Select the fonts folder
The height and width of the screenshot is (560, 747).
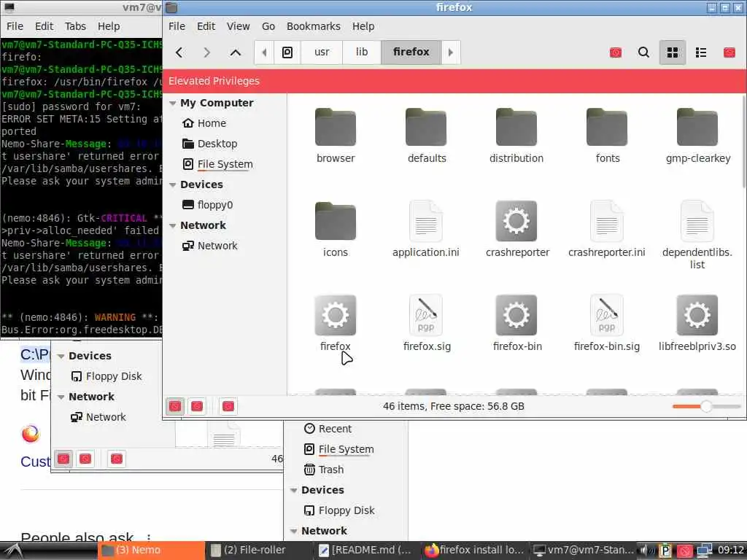coord(608,136)
